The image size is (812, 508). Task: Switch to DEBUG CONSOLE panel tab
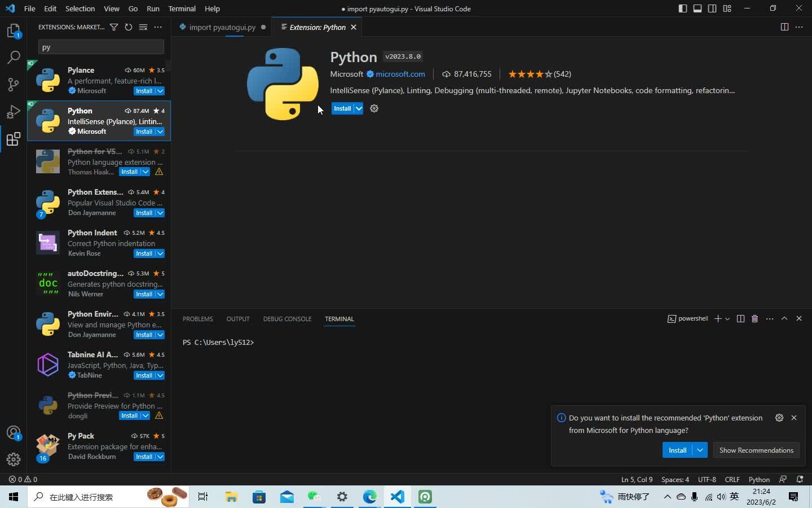coord(287,319)
